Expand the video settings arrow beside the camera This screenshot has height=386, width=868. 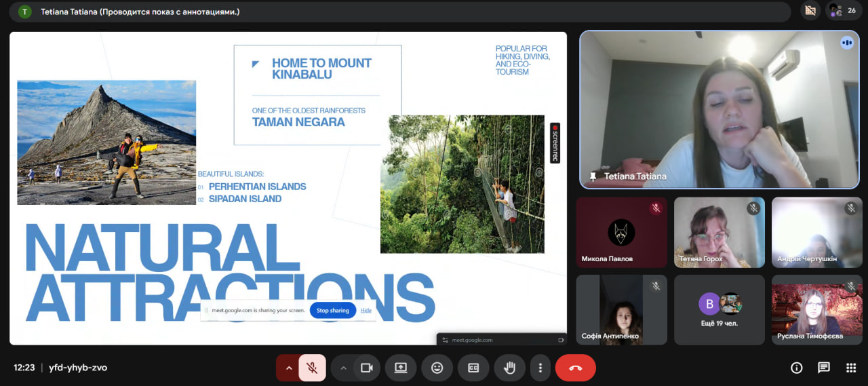[343, 368]
